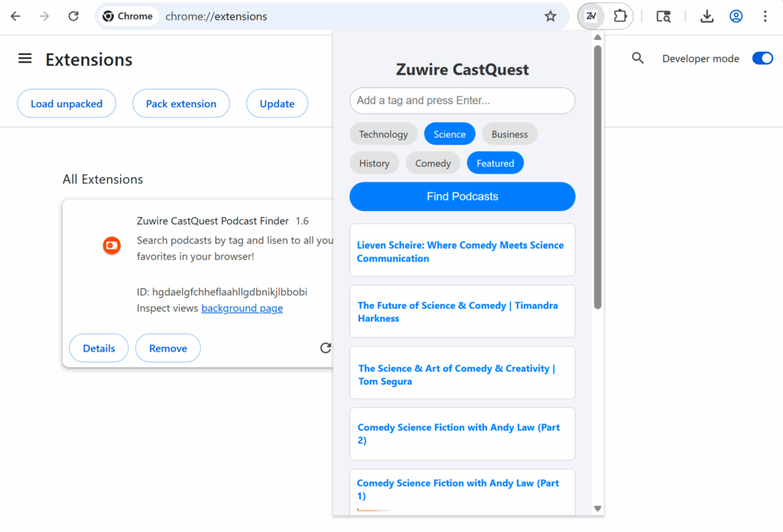Image resolution: width=783 pixels, height=532 pixels.
Task: Click the Chrome site info chip
Action: (128, 17)
